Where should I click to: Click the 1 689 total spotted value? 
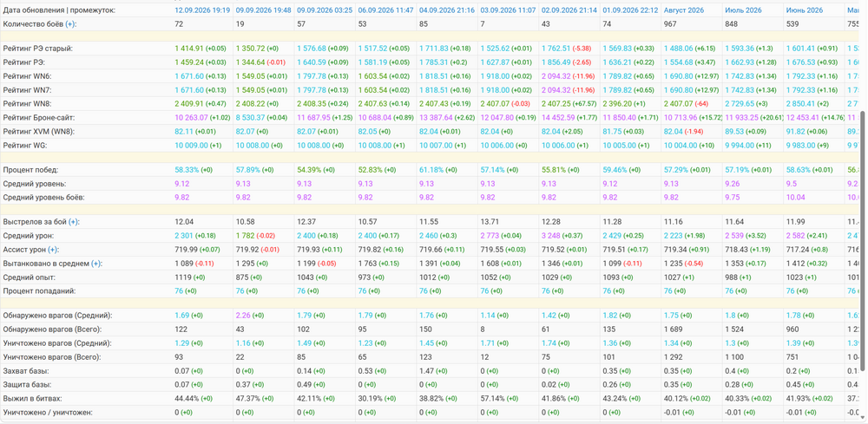pyautogui.click(x=672, y=329)
